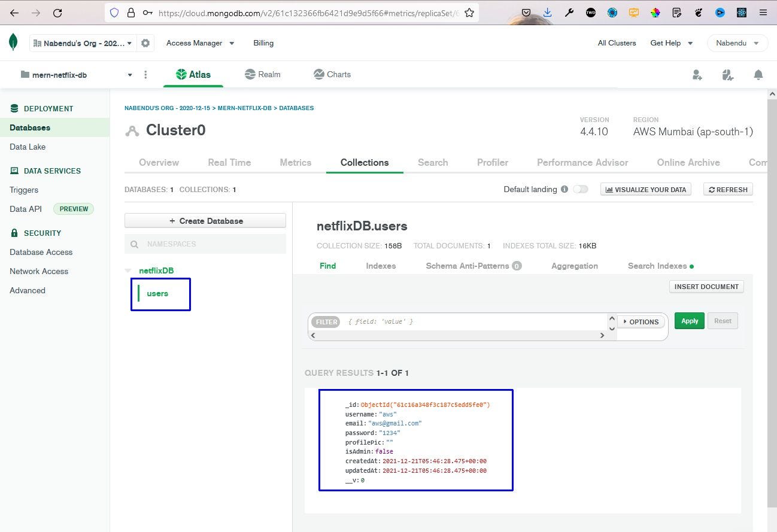Expand the filter OPTIONS button
Screen dimensions: 777x532
click(641, 322)
